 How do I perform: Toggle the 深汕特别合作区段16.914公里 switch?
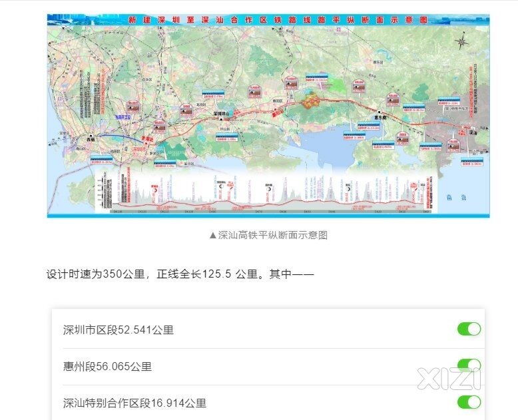coord(469,402)
